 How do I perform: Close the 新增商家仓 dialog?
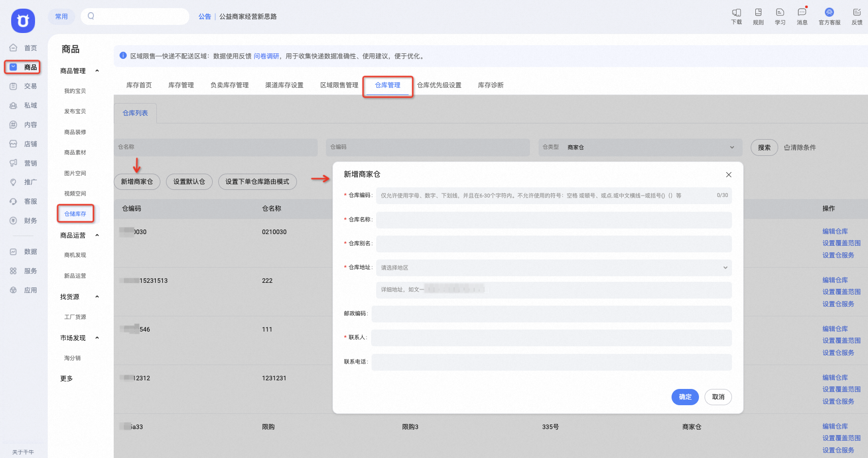point(728,175)
